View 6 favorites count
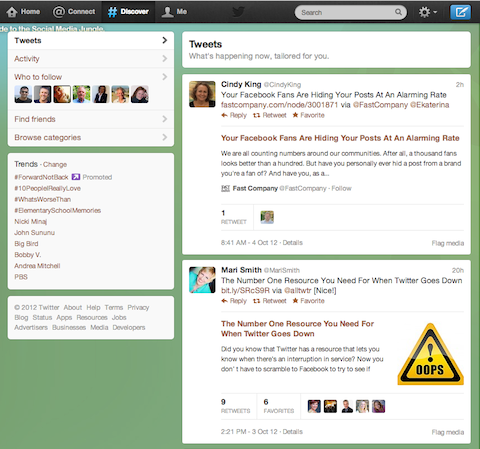The width and height of the screenshot is (480, 449). click(x=279, y=406)
